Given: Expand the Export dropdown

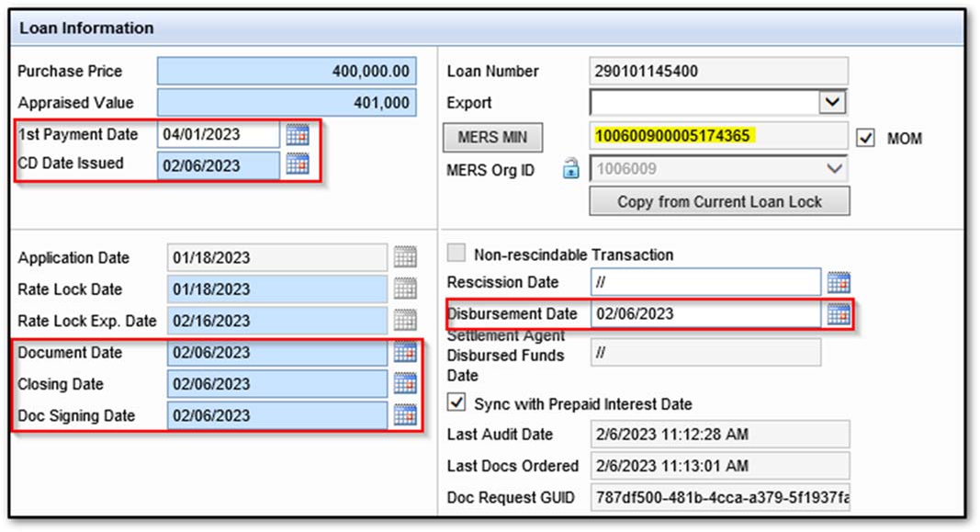Looking at the screenshot, I should [832, 102].
